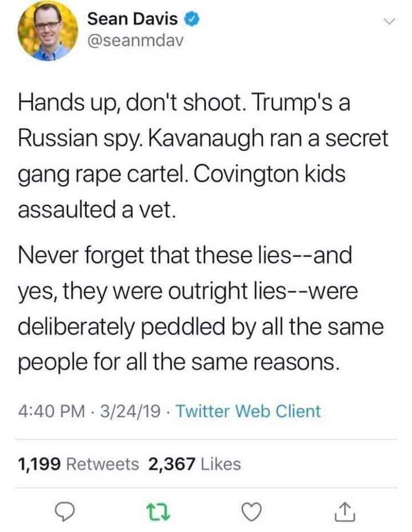The image size is (412, 532).
Task: View the 2,367 Likes list
Action: pyautogui.click(x=195, y=463)
